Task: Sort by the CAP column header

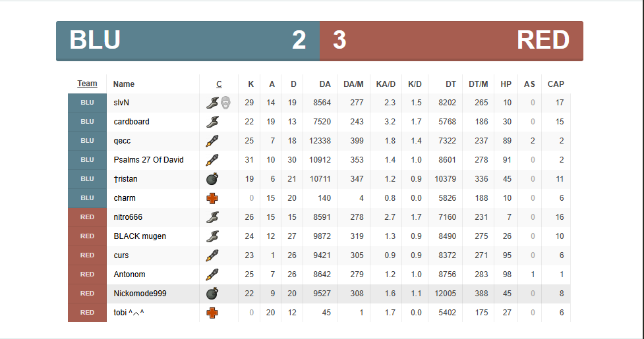Action: tap(556, 84)
